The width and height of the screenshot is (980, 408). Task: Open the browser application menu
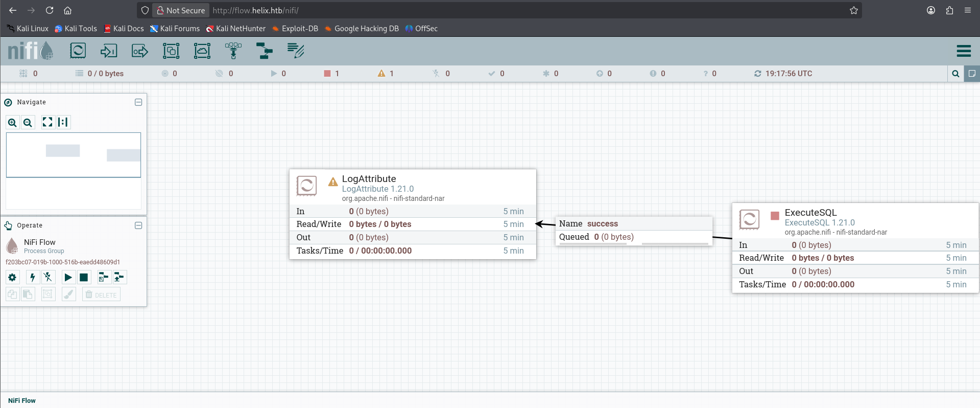coord(968,10)
